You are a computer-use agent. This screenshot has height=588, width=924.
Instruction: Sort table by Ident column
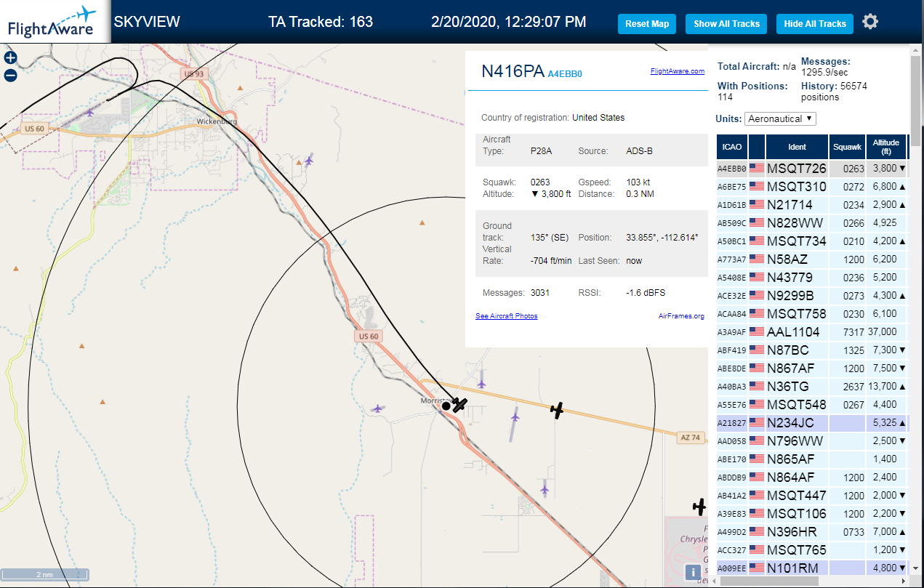(797, 147)
